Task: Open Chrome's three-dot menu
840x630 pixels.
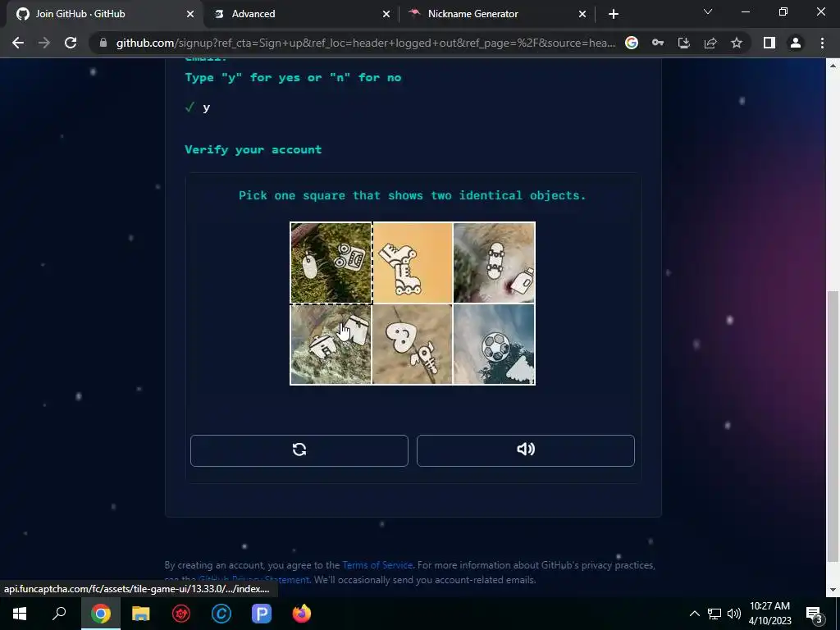Action: coord(822,43)
